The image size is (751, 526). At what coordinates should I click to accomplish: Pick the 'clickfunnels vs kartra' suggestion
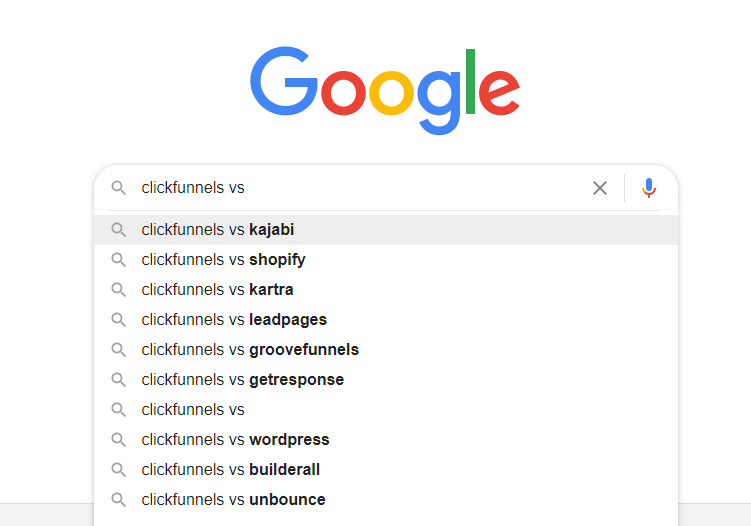[217, 290]
